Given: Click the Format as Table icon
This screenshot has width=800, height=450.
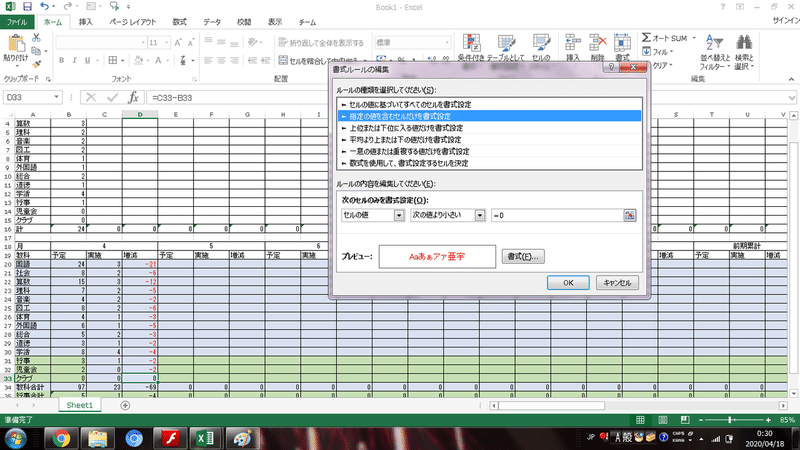Looking at the screenshot, I should click(506, 43).
